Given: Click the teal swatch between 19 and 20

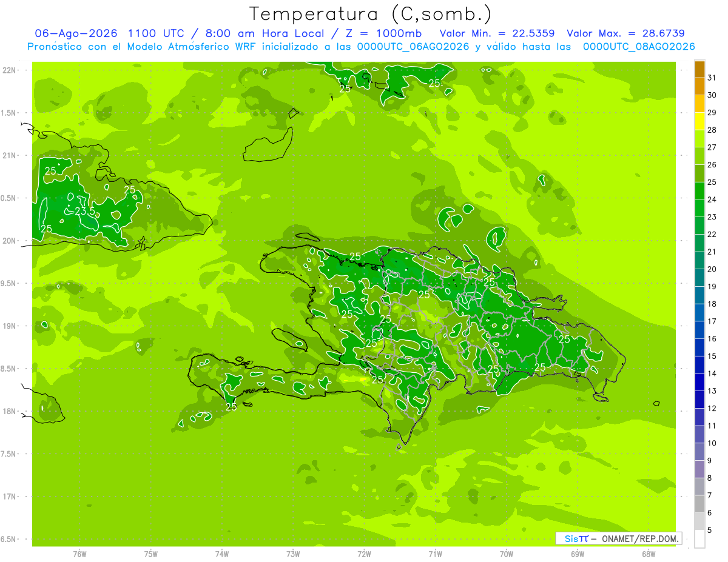Looking at the screenshot, I should (x=700, y=278).
